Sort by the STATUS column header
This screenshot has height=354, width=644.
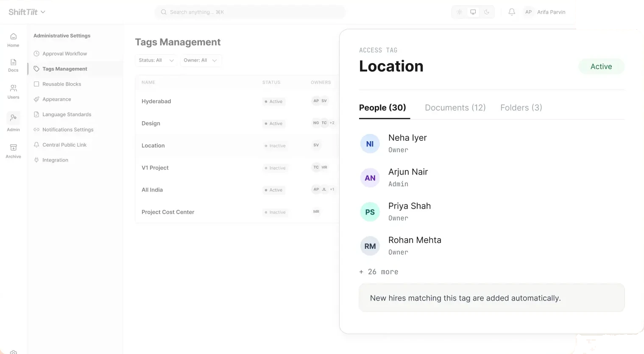[271, 82]
